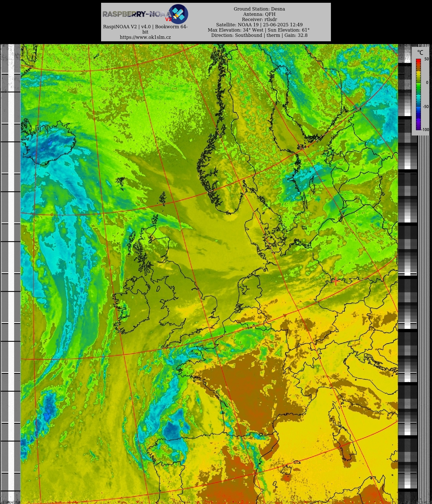
Task: Click the 'Direction: Southbound' line
Action: click(x=259, y=35)
